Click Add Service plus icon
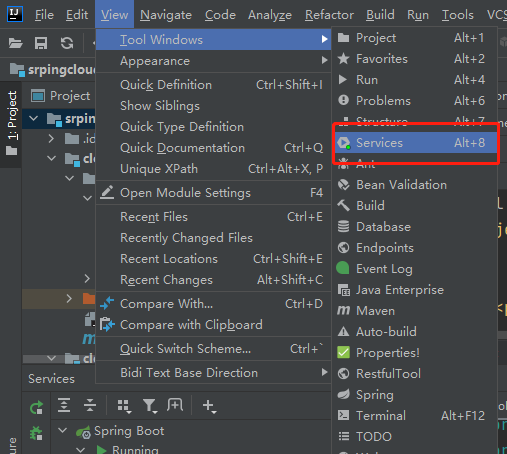Image resolution: width=507 pixels, height=454 pixels. click(x=209, y=406)
